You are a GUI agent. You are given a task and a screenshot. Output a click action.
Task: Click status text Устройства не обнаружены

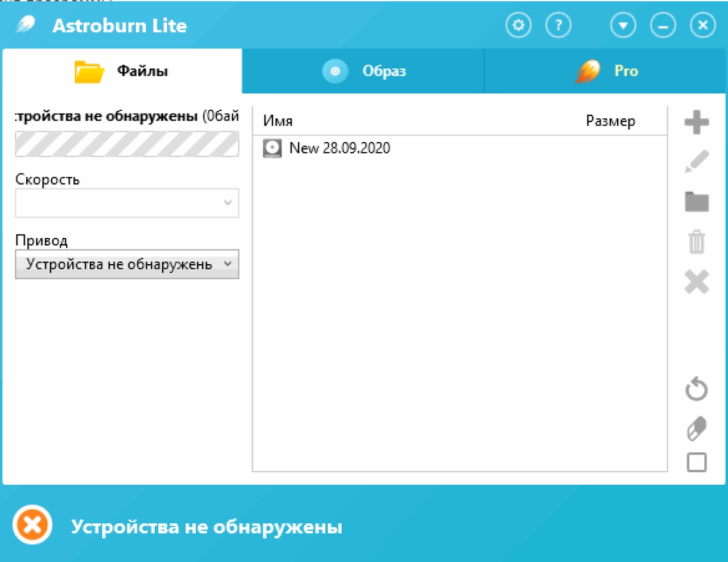206,527
